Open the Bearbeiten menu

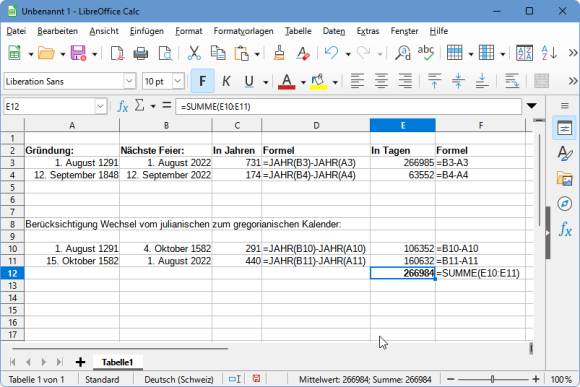(x=58, y=31)
